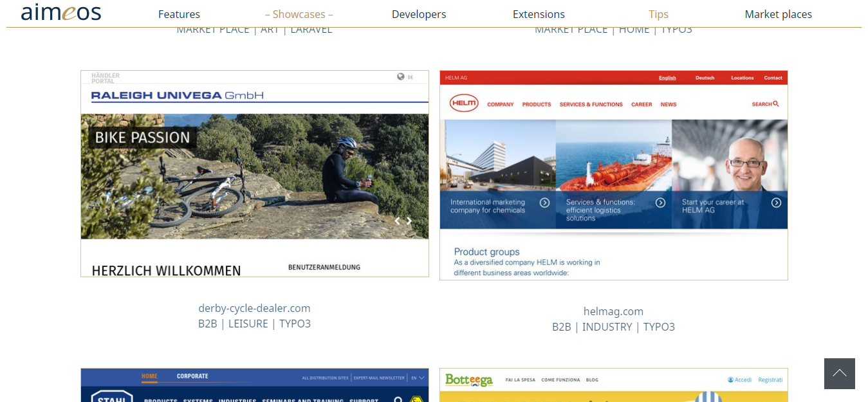Click the scroll-to-top arrow button
Viewport: 868px width, 402px height.
pyautogui.click(x=839, y=374)
